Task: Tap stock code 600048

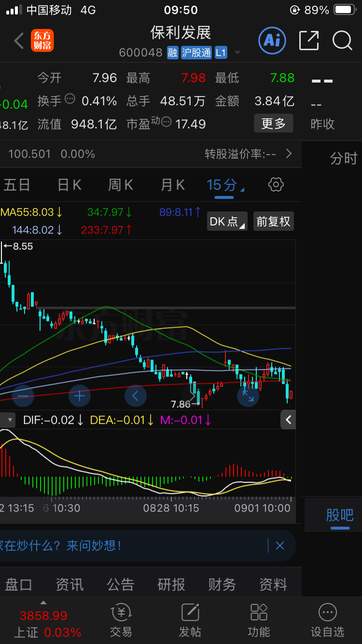Action: (x=141, y=53)
